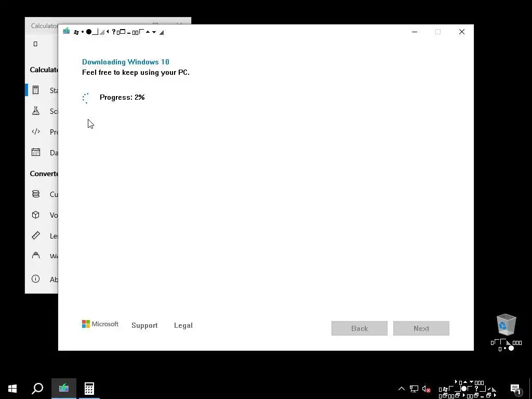Click the setup window title bar icon
This screenshot has height=399, width=532.
66,31
